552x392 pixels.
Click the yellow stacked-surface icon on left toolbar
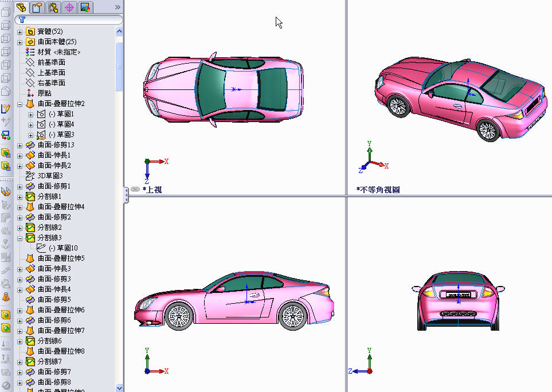pos(7,154)
